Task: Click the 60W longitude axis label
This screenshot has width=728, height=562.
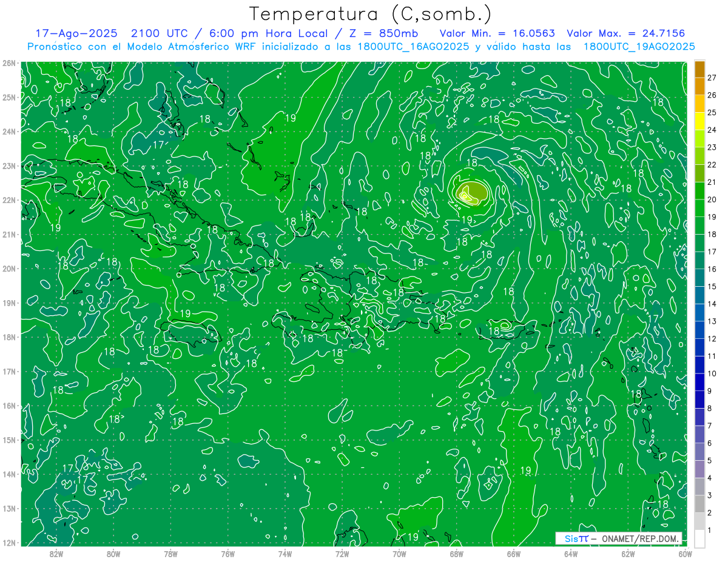Action: click(686, 554)
